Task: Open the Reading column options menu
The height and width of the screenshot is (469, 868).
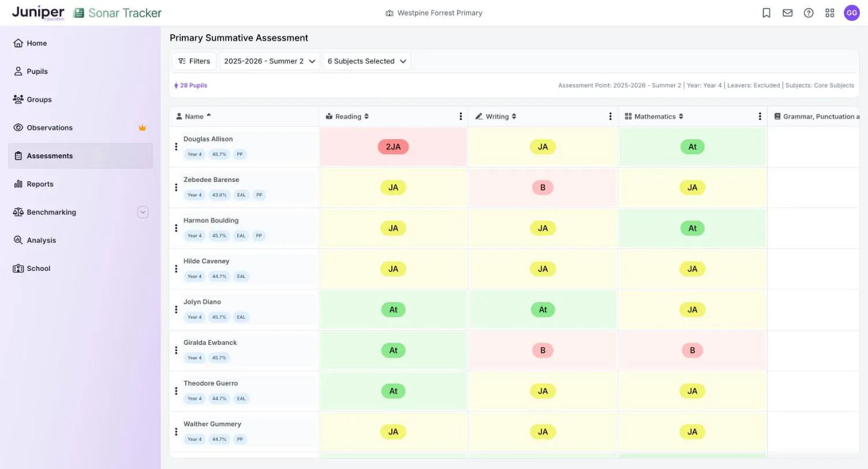Action: tap(461, 117)
